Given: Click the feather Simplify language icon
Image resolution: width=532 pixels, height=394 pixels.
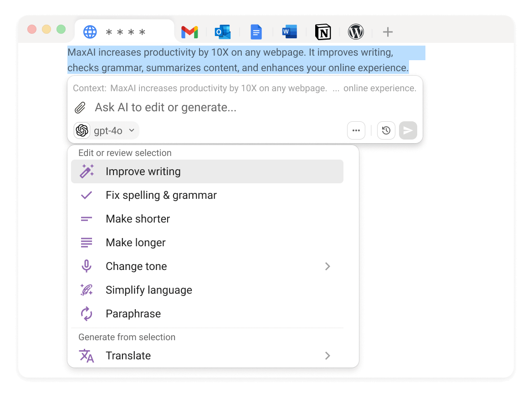Looking at the screenshot, I should click(87, 290).
